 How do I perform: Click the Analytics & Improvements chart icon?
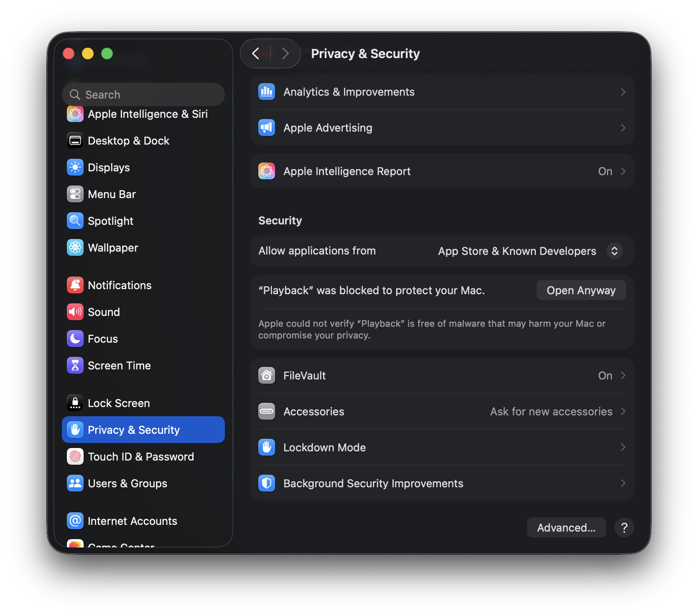tap(267, 92)
